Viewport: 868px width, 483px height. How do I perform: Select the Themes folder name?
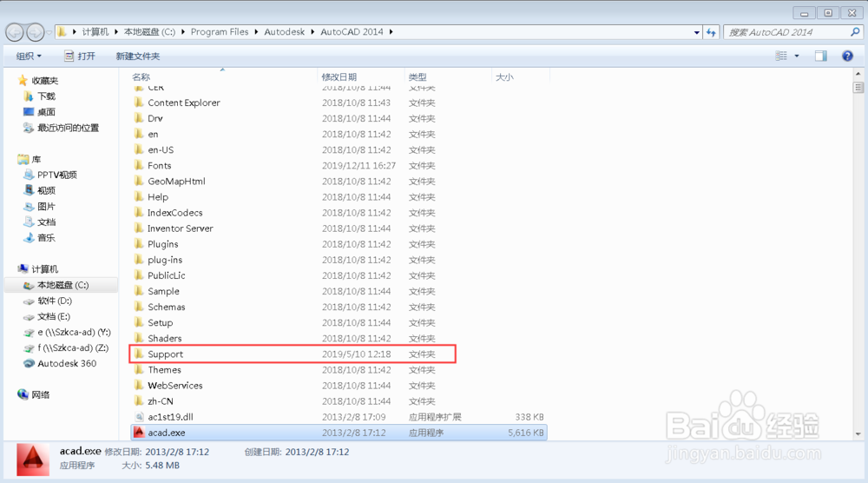click(164, 370)
